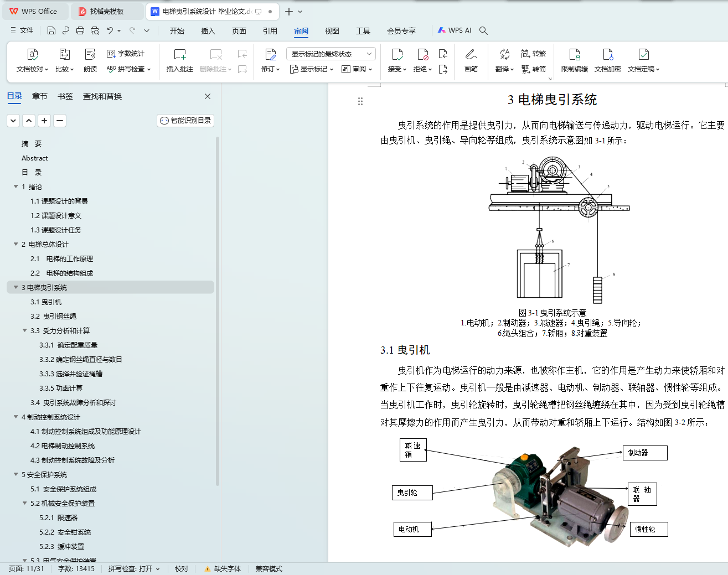728x575 pixels.
Task: Open the 审阅 pane dropdown
Action: click(x=357, y=69)
